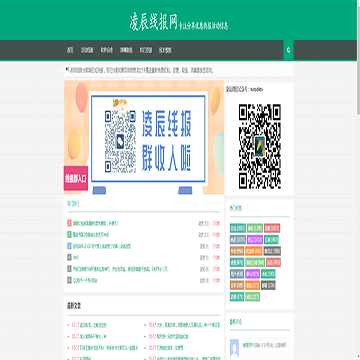Open the second hot-list article title
Screen dimensions: 360x360
click(x=91, y=235)
